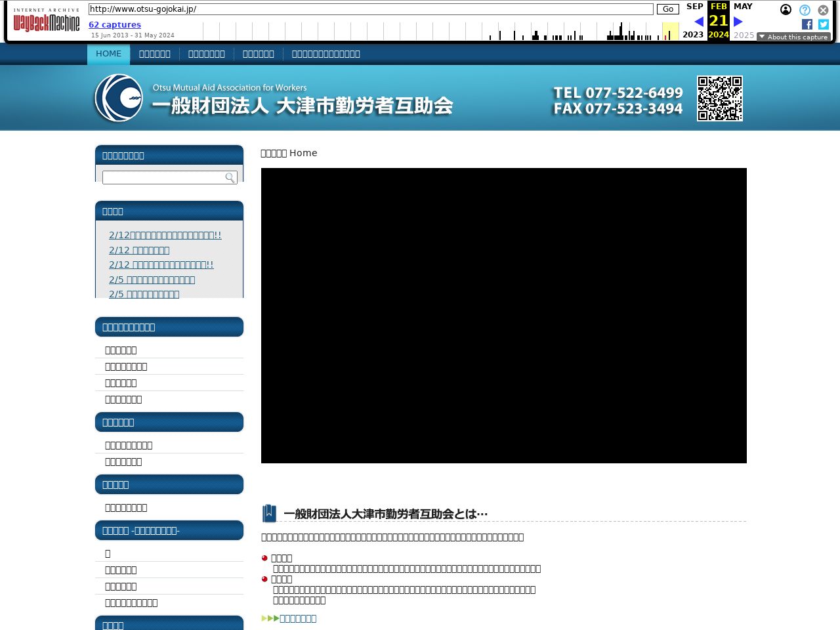Focus the Wayback URL address field
This screenshot has width=840, height=630.
click(x=371, y=9)
